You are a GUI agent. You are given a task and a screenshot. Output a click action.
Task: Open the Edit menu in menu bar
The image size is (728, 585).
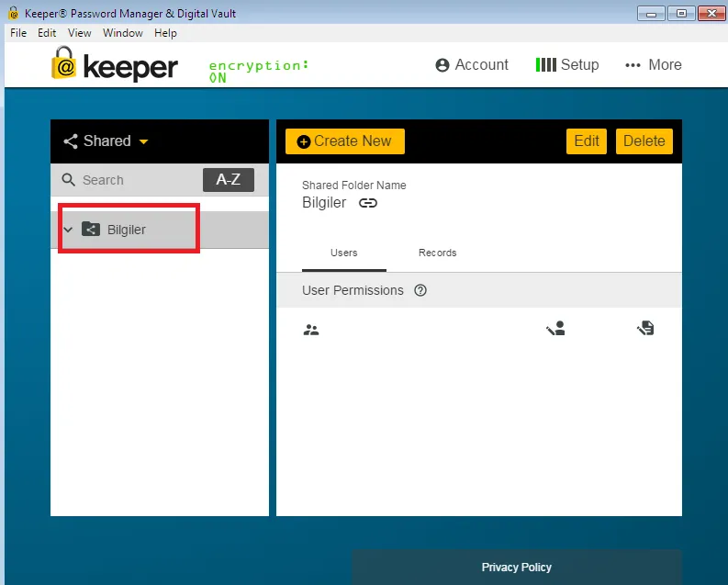47,33
